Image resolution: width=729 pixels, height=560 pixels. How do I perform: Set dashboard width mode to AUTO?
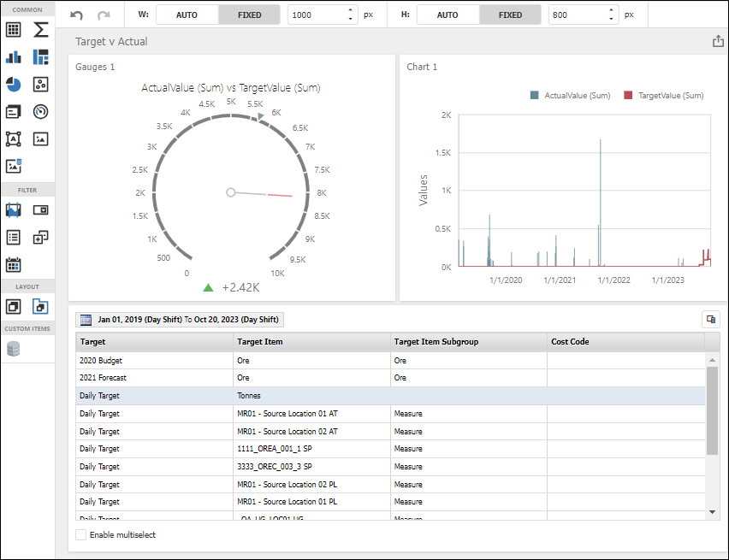pyautogui.click(x=187, y=15)
